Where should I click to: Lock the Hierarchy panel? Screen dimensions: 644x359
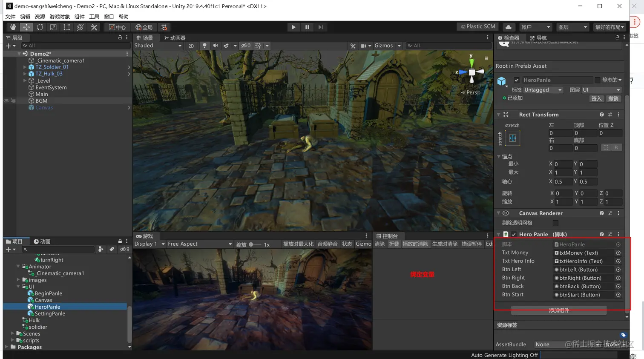(x=120, y=37)
